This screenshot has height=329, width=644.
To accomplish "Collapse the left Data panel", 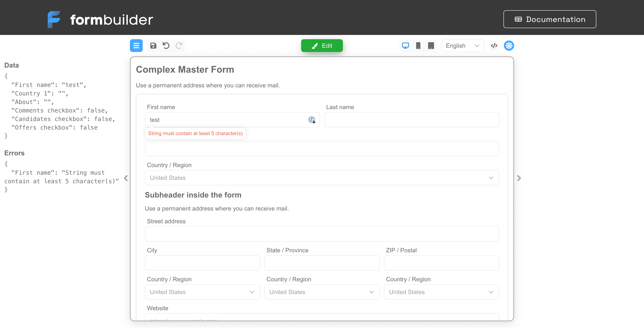I will pos(126,178).
